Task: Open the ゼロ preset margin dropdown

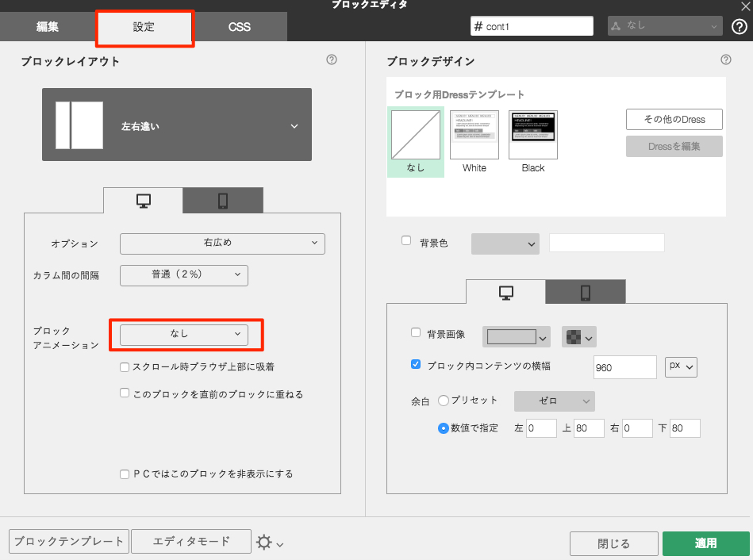Action: point(554,401)
